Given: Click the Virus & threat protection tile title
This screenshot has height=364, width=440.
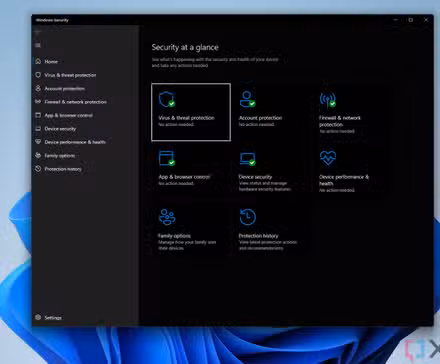Looking at the screenshot, I should click(186, 118).
